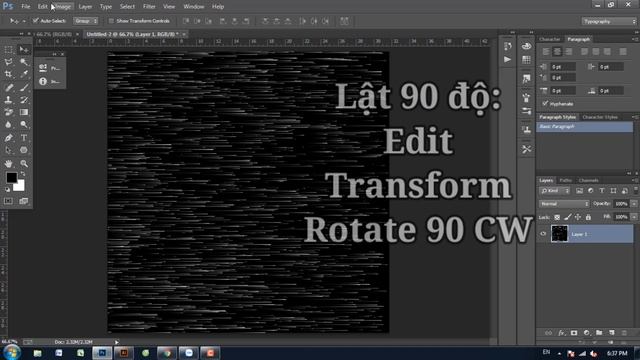Click the add layer style fx button

pyautogui.click(x=561, y=333)
